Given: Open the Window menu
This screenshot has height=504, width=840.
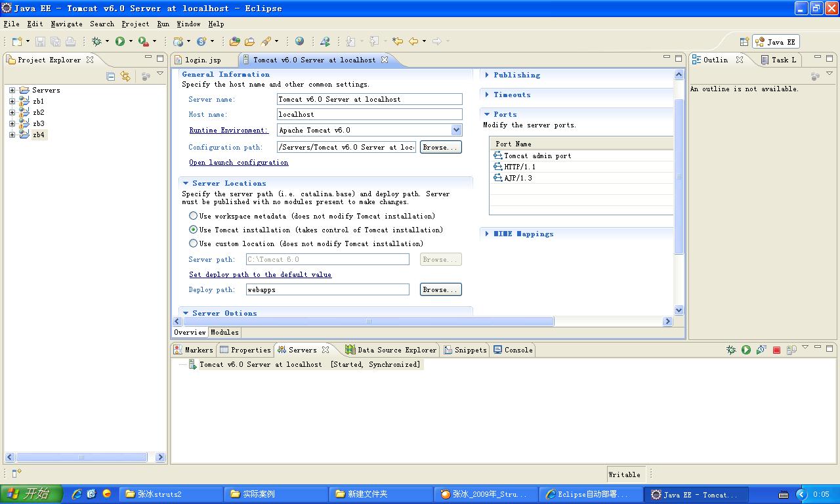Looking at the screenshot, I should [188, 24].
